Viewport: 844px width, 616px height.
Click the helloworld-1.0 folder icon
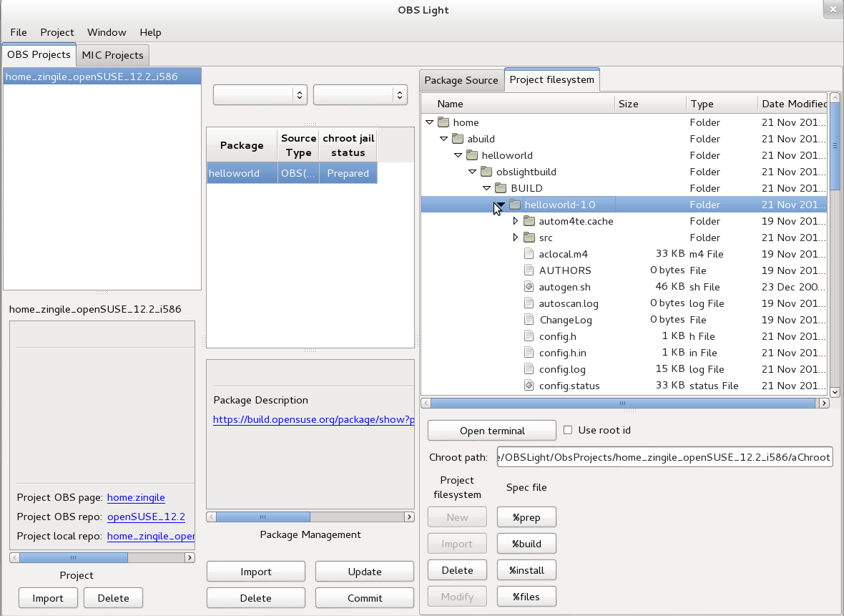pos(514,204)
